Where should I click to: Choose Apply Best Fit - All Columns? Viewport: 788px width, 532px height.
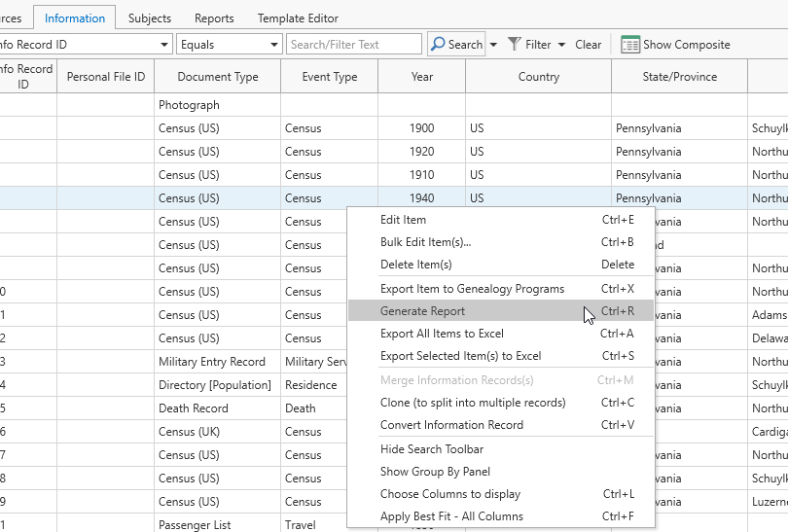[451, 516]
